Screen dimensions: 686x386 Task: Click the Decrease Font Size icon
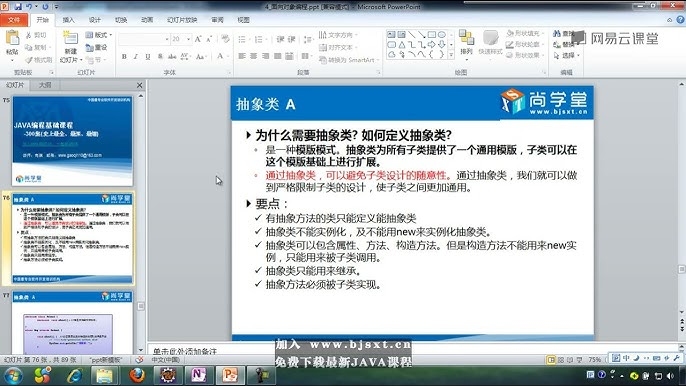(209, 39)
